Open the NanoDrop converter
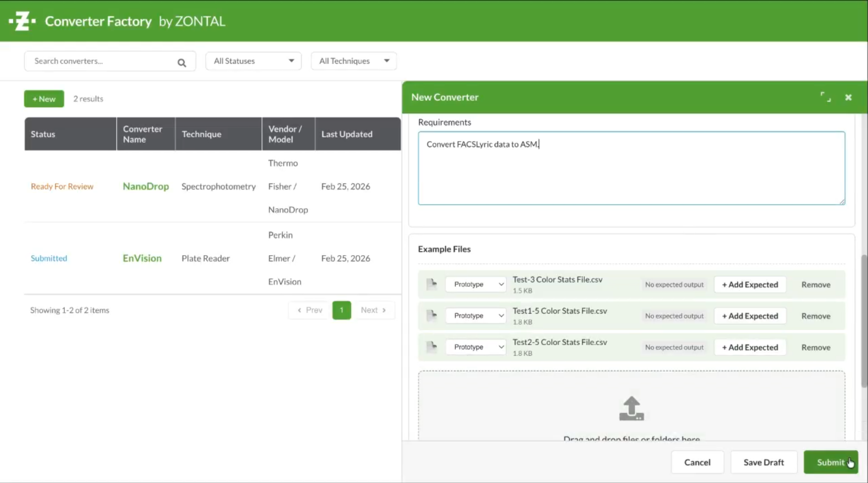This screenshot has width=868, height=483. pos(146,186)
